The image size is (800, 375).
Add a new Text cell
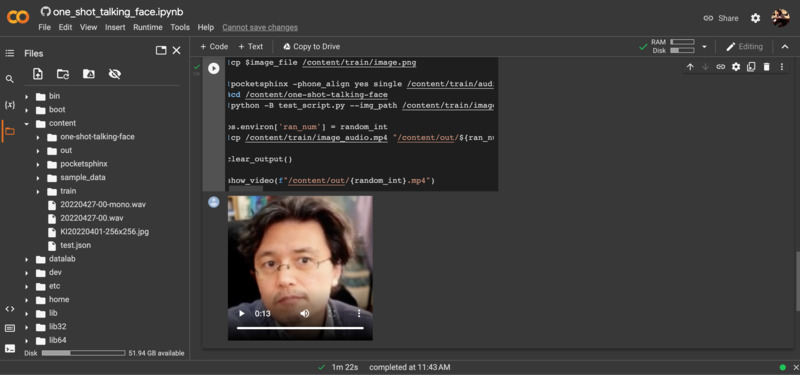point(251,46)
